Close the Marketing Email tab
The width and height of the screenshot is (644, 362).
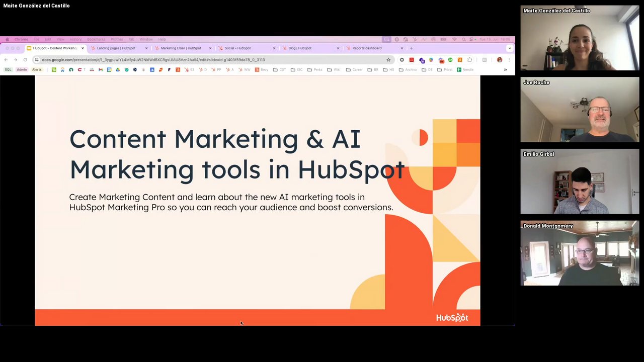pos(210,48)
